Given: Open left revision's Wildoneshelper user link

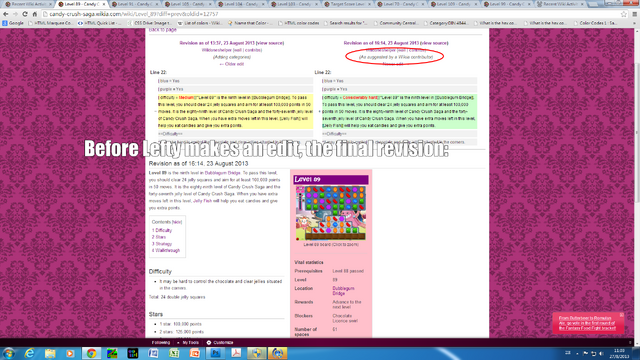Looking at the screenshot, I should (x=216, y=50).
